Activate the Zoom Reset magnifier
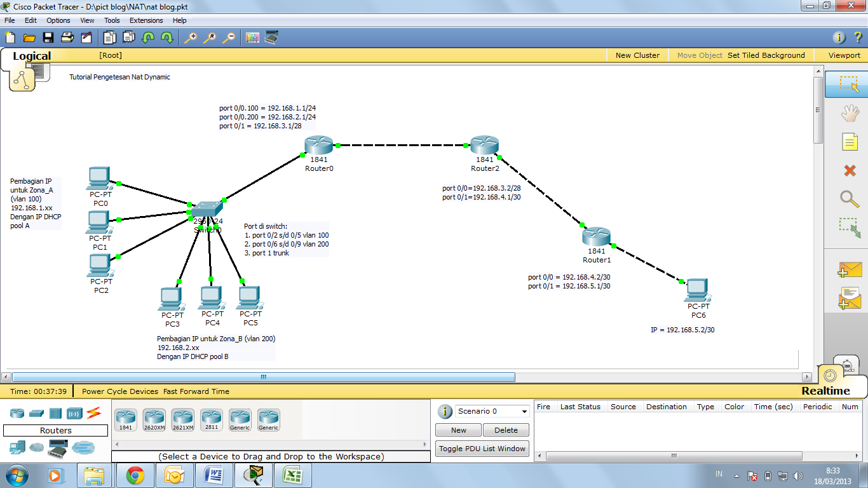 point(210,37)
